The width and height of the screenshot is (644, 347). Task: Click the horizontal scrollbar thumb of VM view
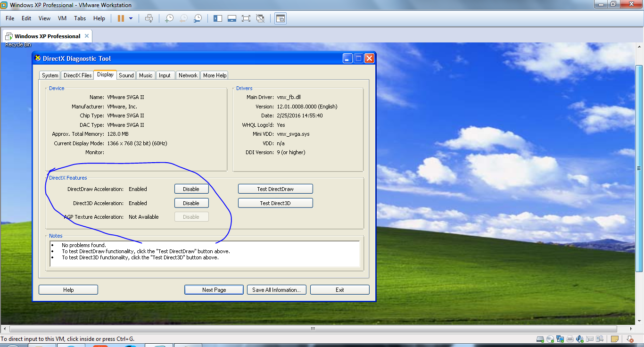[x=312, y=329]
